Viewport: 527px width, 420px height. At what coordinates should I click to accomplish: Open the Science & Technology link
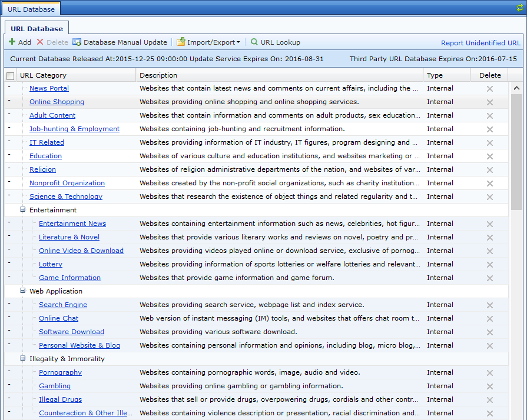pyautogui.click(x=66, y=196)
